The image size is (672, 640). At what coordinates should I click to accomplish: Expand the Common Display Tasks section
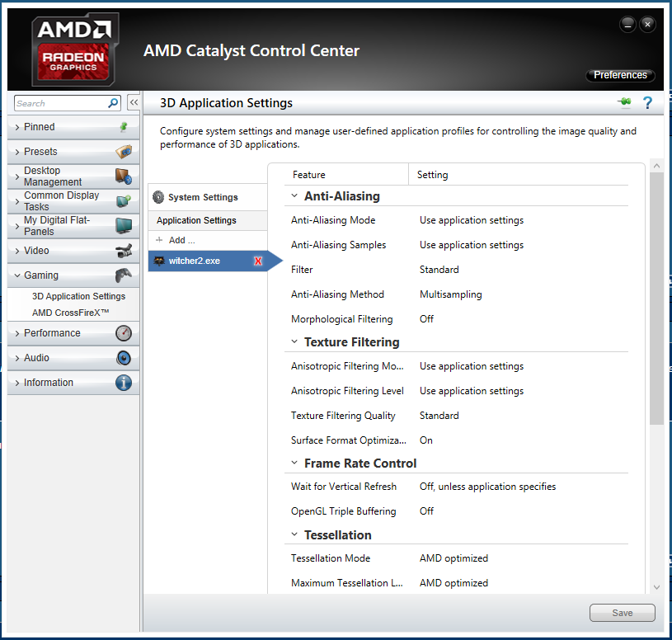pyautogui.click(x=17, y=201)
